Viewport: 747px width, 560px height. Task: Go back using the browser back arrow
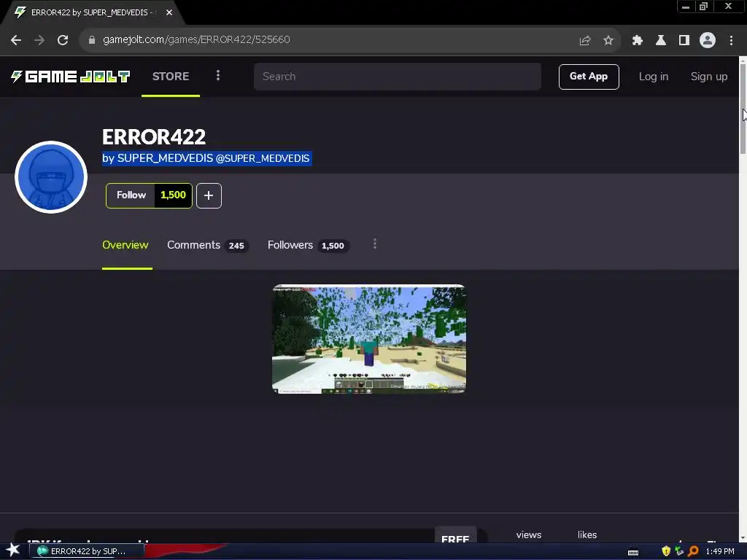[x=16, y=40]
